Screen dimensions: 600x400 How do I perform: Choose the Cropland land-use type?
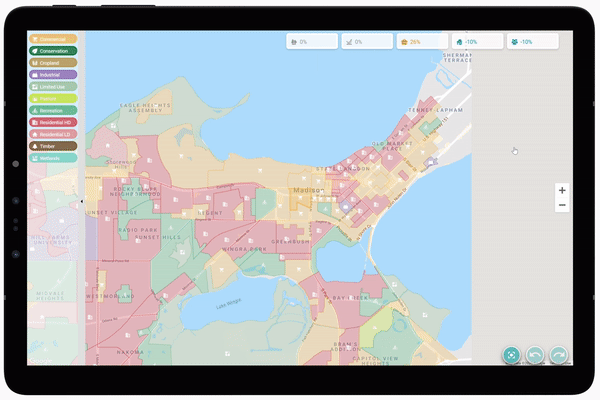[x=53, y=63]
